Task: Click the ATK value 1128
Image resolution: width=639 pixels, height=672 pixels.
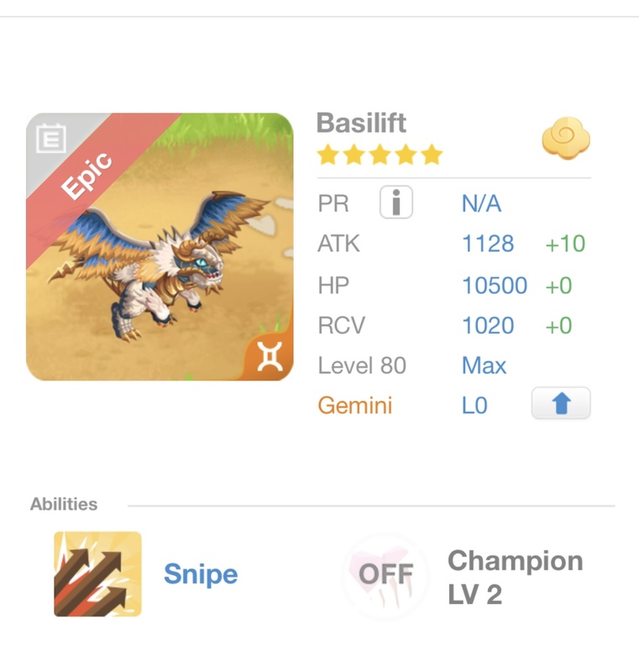Action: point(488,244)
